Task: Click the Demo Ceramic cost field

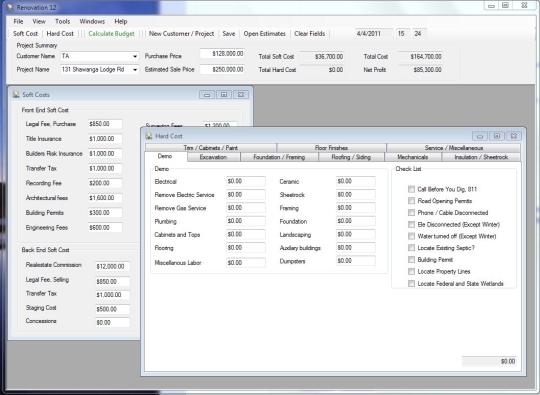Action: pos(356,181)
